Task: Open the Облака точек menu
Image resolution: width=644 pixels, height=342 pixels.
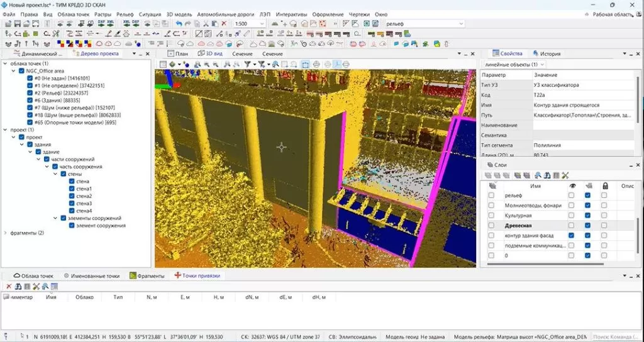Action: point(74,14)
